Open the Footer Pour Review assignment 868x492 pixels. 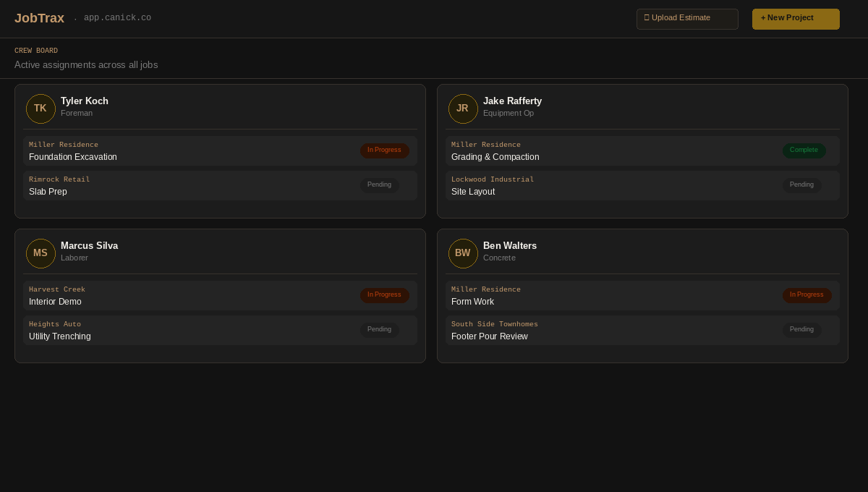tap(642, 330)
